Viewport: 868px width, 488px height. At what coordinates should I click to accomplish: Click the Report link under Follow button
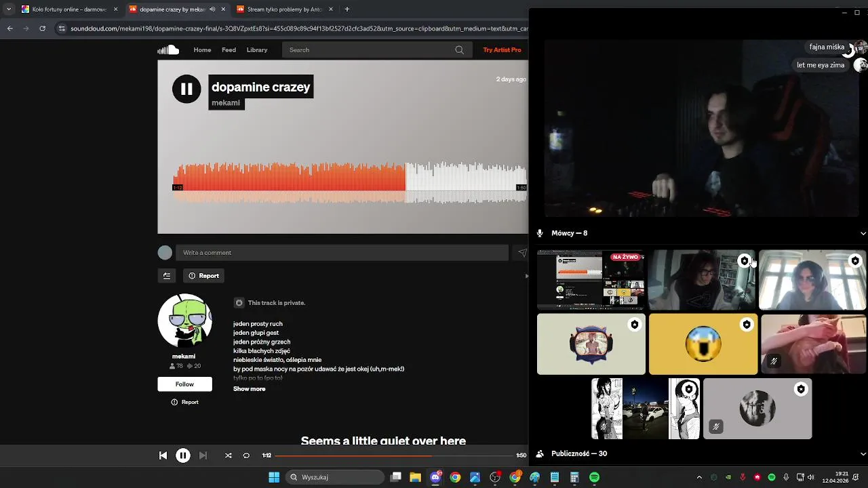(x=184, y=403)
